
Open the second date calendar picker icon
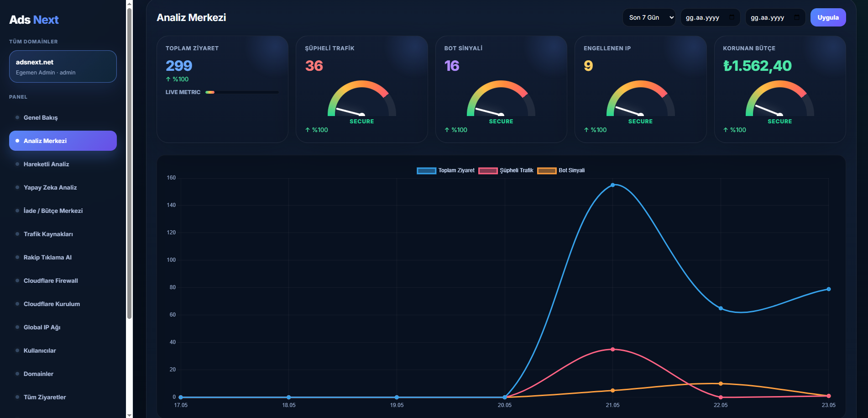click(x=796, y=17)
